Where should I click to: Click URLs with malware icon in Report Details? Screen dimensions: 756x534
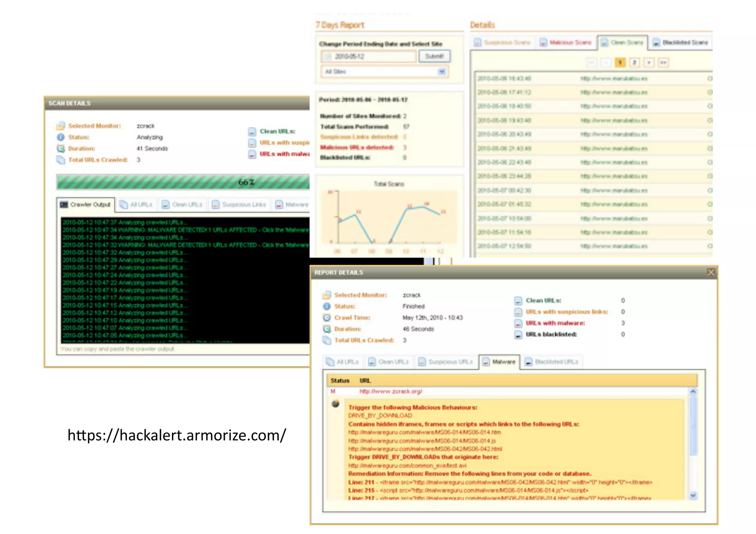coord(518,323)
